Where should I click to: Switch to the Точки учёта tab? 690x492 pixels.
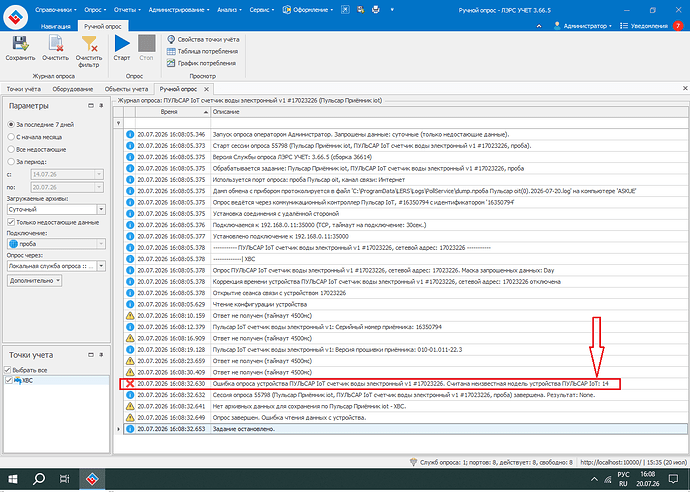click(x=24, y=89)
